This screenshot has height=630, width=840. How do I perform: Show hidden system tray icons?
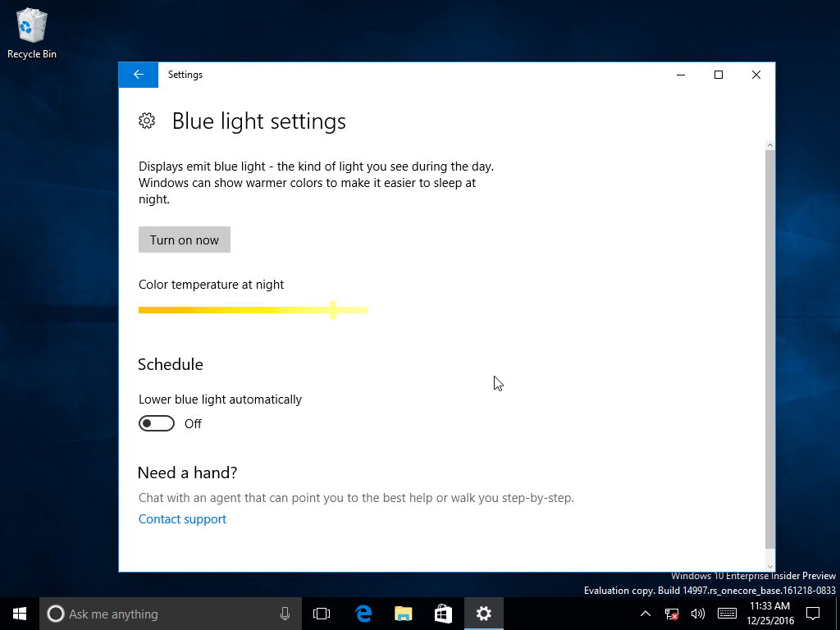point(646,614)
